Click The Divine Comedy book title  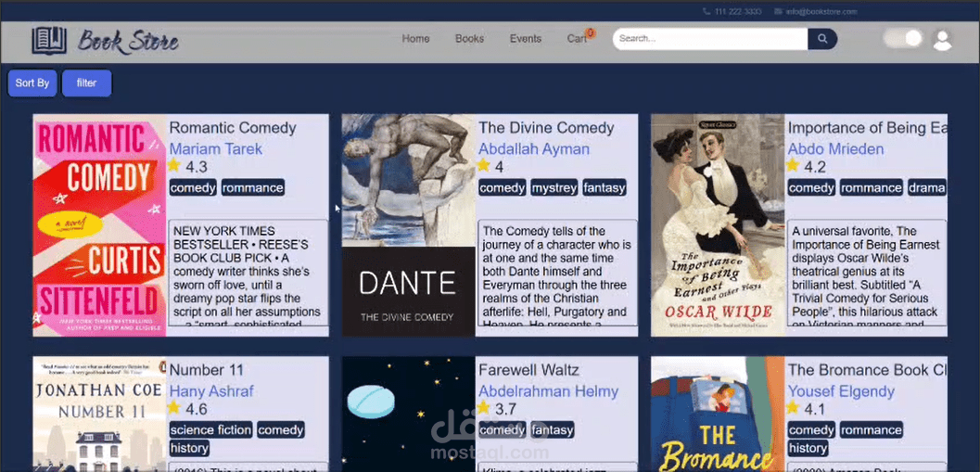[546, 128]
